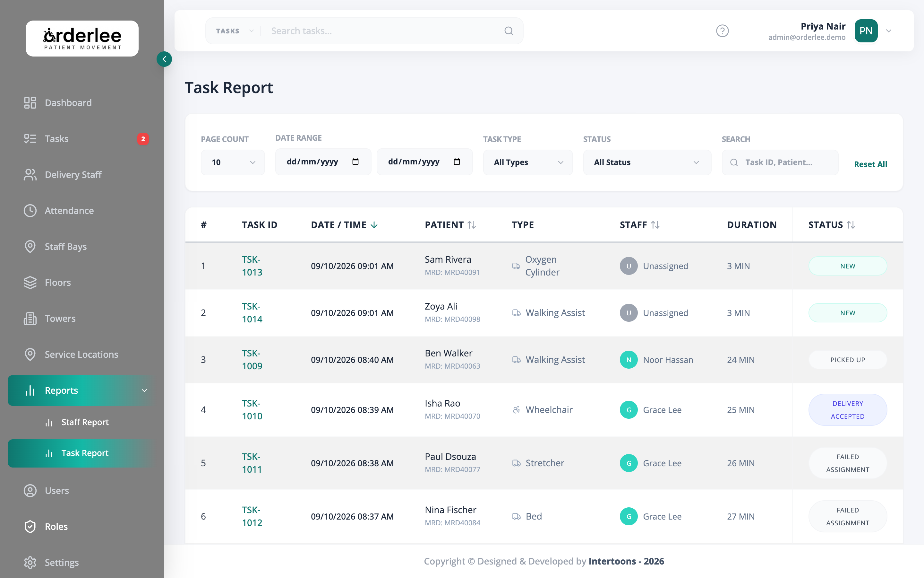Click the end date dd/mm/yyyy field
This screenshot has height=578, width=924.
click(424, 162)
